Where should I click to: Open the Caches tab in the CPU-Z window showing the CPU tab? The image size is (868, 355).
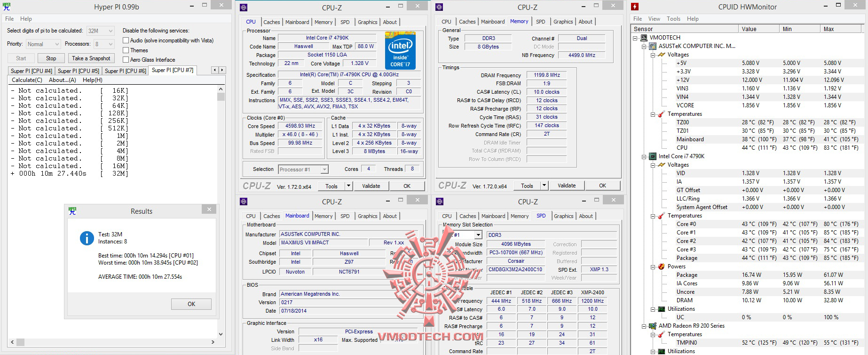[272, 22]
